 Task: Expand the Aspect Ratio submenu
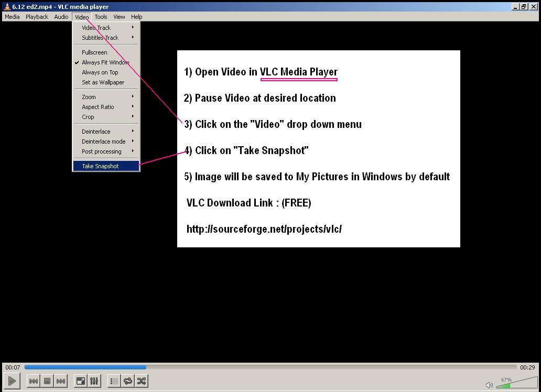point(106,107)
